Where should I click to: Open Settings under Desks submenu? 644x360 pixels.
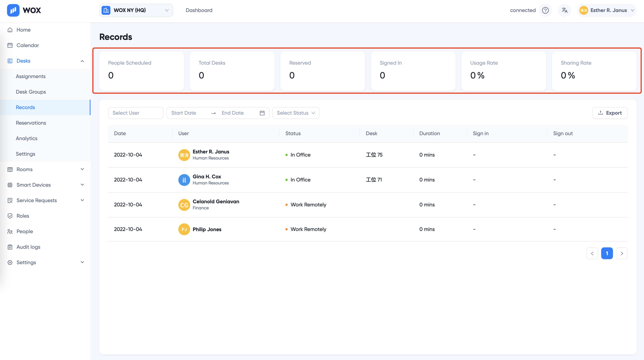click(x=25, y=154)
